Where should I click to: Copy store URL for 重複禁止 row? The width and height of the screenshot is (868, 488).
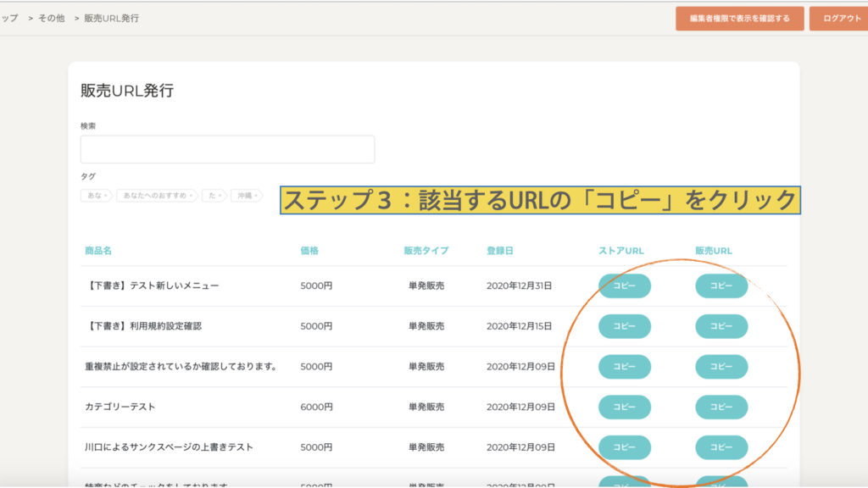click(x=624, y=367)
